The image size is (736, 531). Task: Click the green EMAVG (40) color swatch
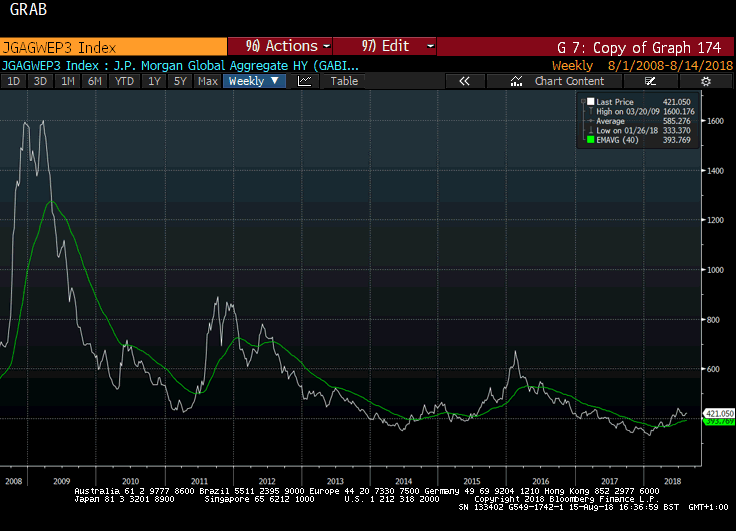pyautogui.click(x=591, y=140)
